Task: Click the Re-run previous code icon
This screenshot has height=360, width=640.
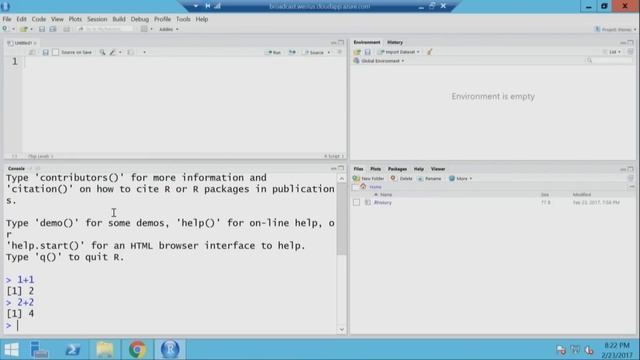Action: click(x=292, y=52)
